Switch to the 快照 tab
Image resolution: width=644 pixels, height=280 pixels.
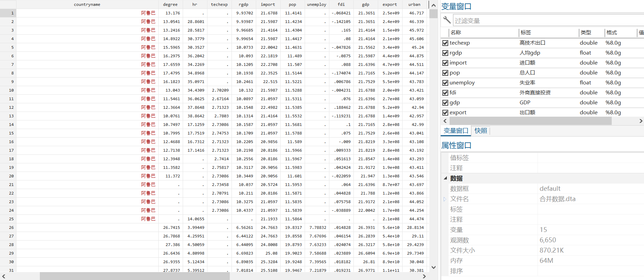[481, 131]
